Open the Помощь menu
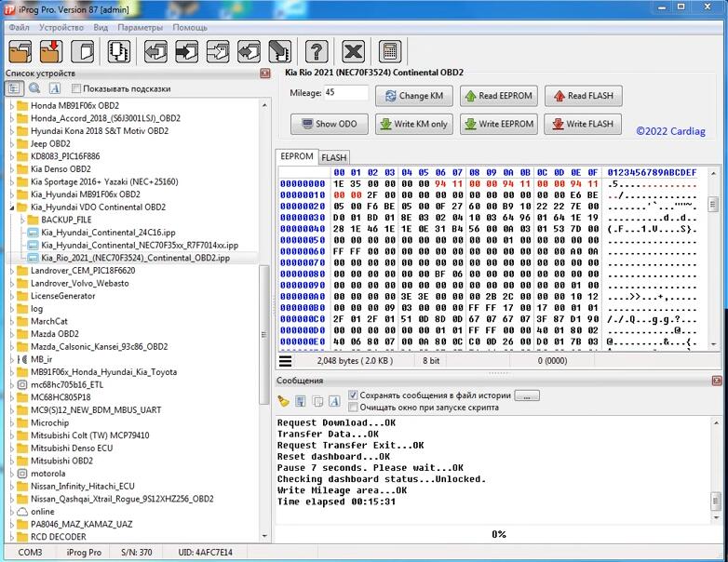This screenshot has width=728, height=562. coord(190,27)
